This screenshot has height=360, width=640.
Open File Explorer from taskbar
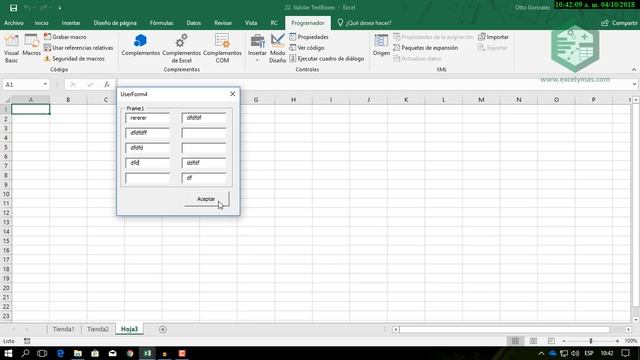point(78,353)
